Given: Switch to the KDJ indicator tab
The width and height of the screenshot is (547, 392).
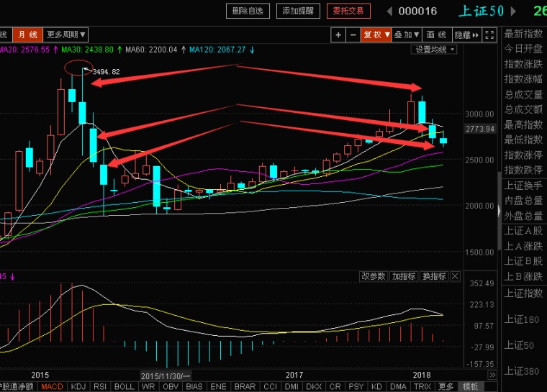Looking at the screenshot, I should [x=78, y=387].
